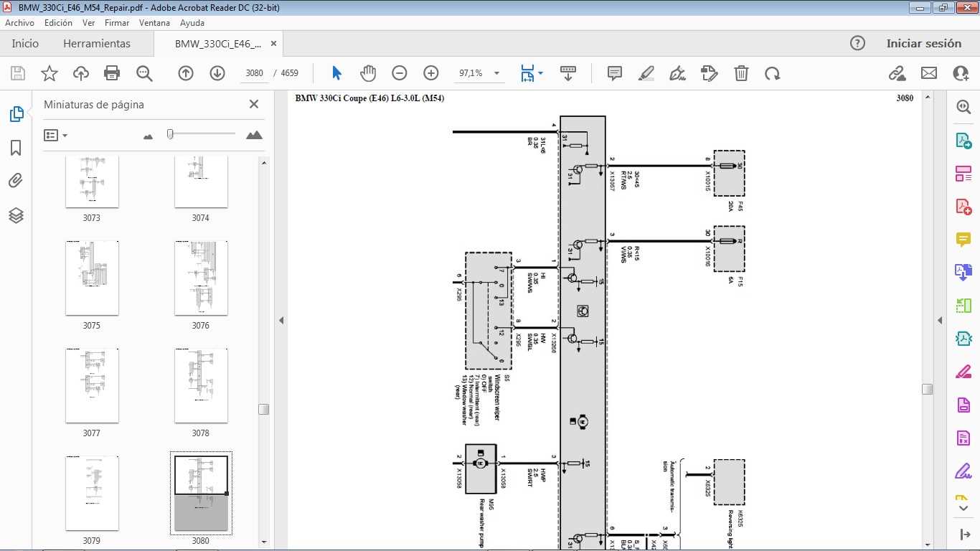Image resolution: width=980 pixels, height=551 pixels.
Task: Expand the right tools pane arrow
Action: 940,320
